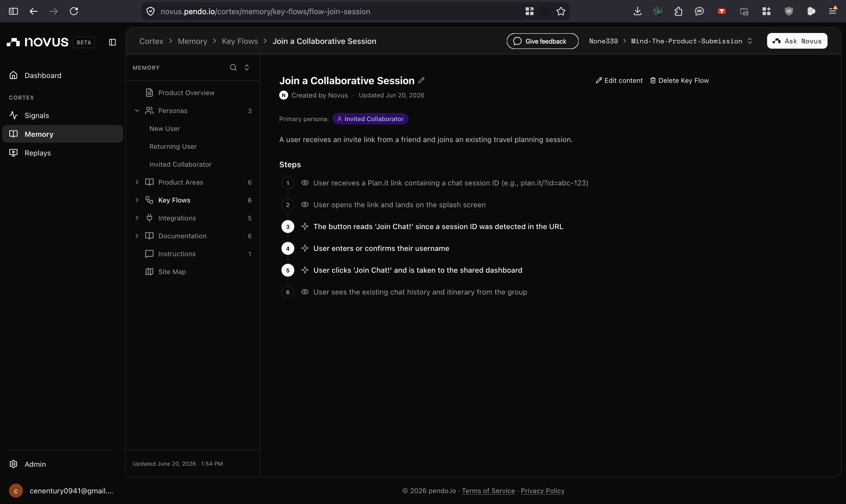The height and width of the screenshot is (504, 846).
Task: Expand the Key Flows chevron
Action: (137, 200)
